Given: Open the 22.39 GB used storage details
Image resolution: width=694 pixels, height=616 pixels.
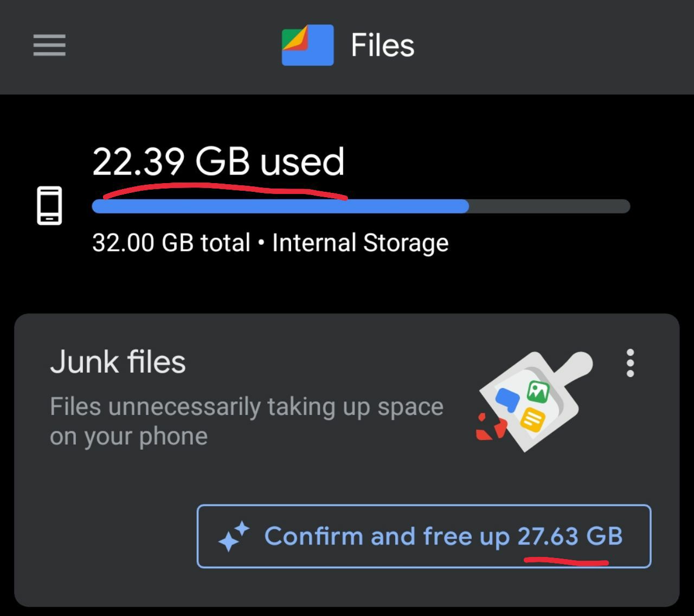Looking at the screenshot, I should pyautogui.click(x=218, y=161).
